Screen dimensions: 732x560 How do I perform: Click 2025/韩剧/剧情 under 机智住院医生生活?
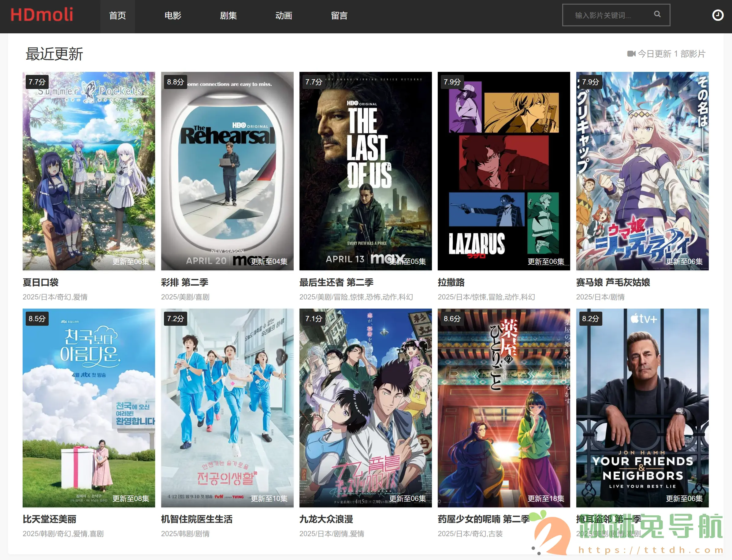coord(185,534)
